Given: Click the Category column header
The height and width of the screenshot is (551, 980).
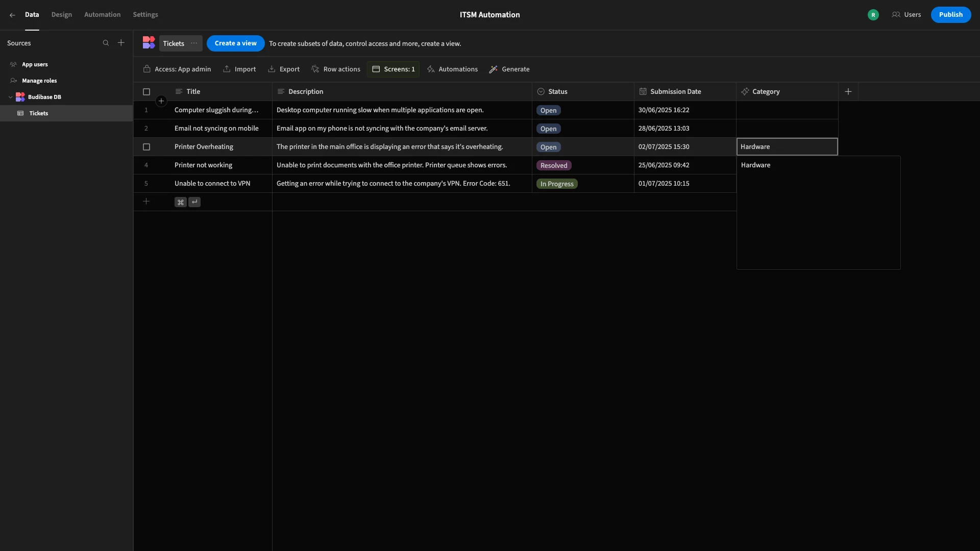Looking at the screenshot, I should [x=787, y=92].
